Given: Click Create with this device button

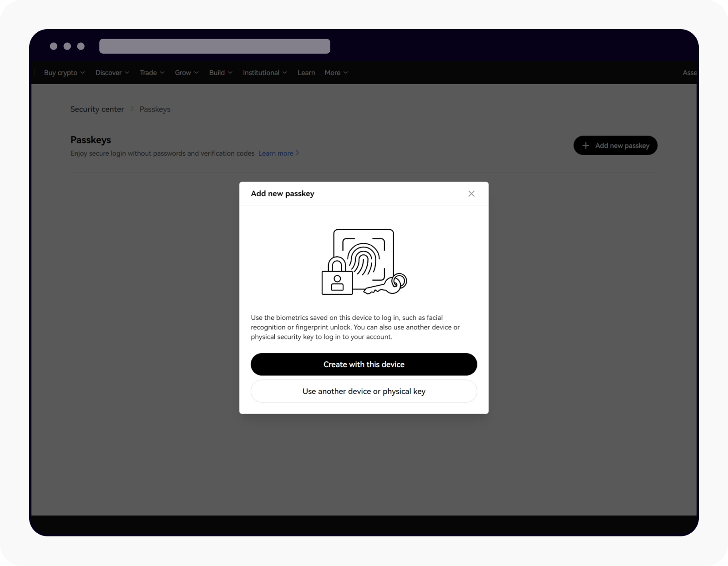Looking at the screenshot, I should coord(364,364).
